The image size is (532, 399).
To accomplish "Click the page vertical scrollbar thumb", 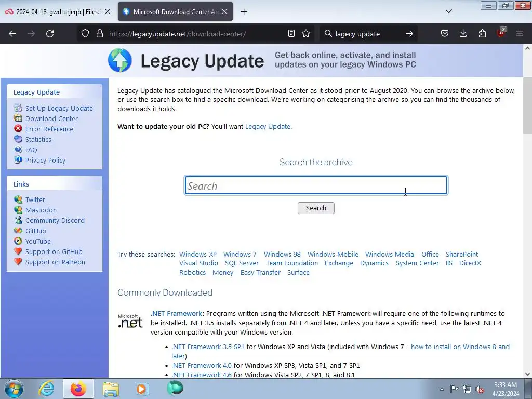I will pos(527,105).
